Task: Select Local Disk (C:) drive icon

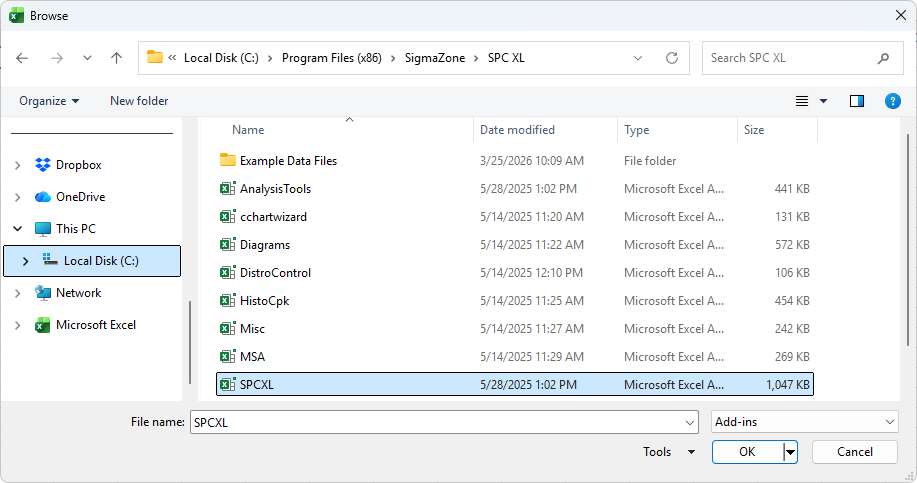Action: click(50, 260)
